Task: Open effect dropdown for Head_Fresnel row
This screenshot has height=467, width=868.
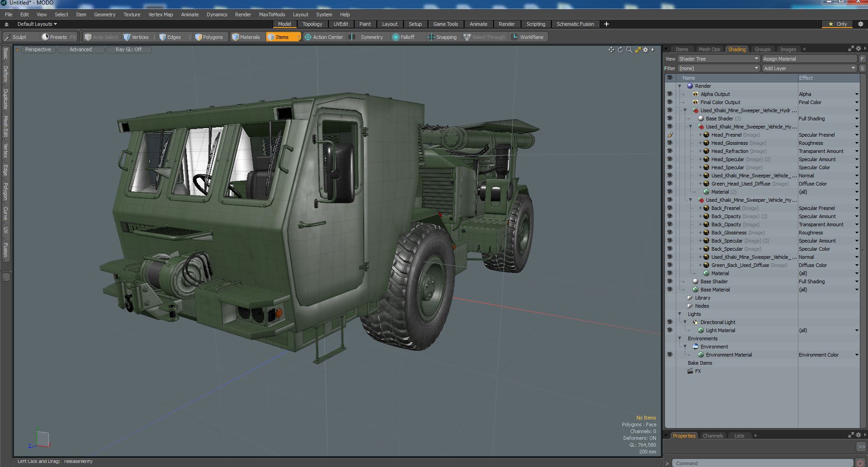Action: click(856, 135)
